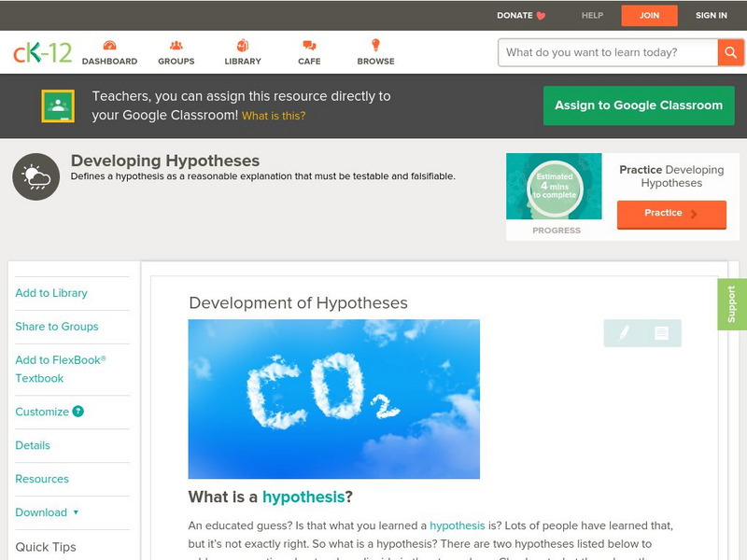Click the green Support side tab
747x560 pixels.
pyautogui.click(x=732, y=304)
